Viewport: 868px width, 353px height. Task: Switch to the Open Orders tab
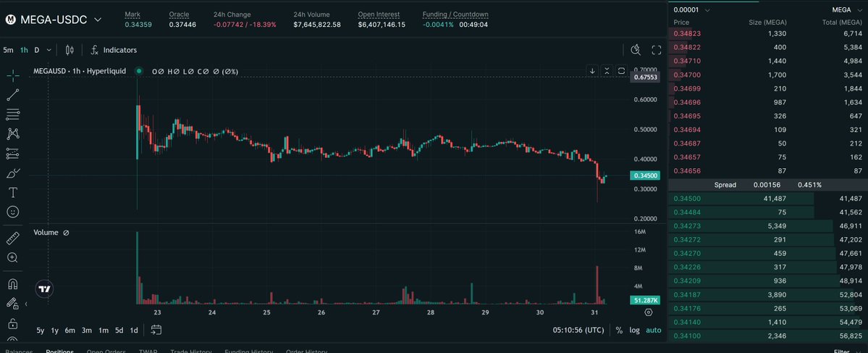tap(106, 352)
